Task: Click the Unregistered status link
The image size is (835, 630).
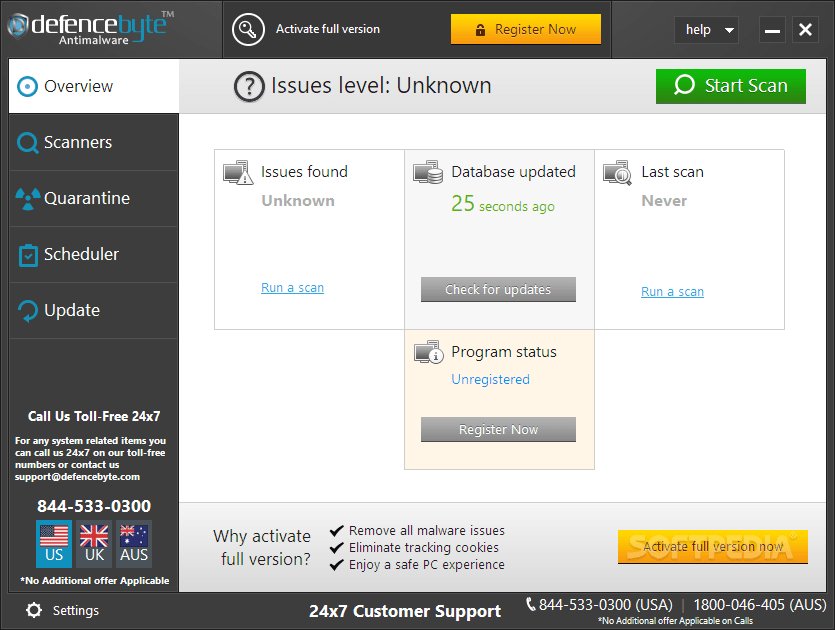Action: (490, 379)
